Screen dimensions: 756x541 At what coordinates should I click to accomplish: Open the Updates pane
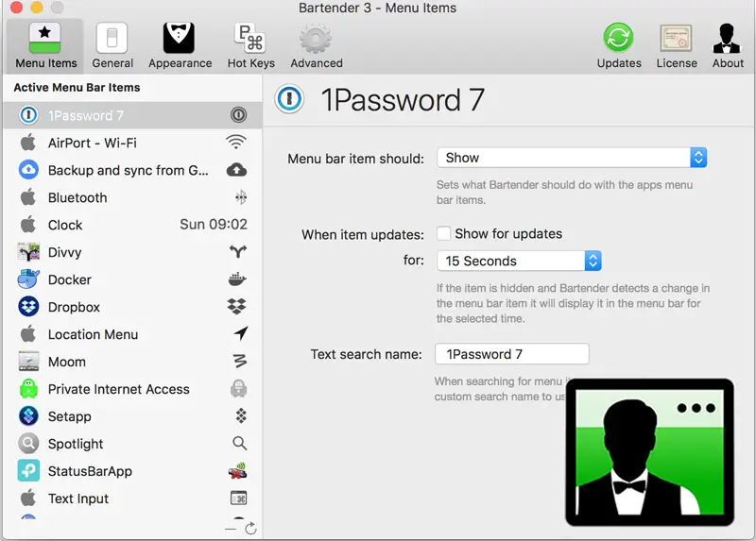point(619,46)
